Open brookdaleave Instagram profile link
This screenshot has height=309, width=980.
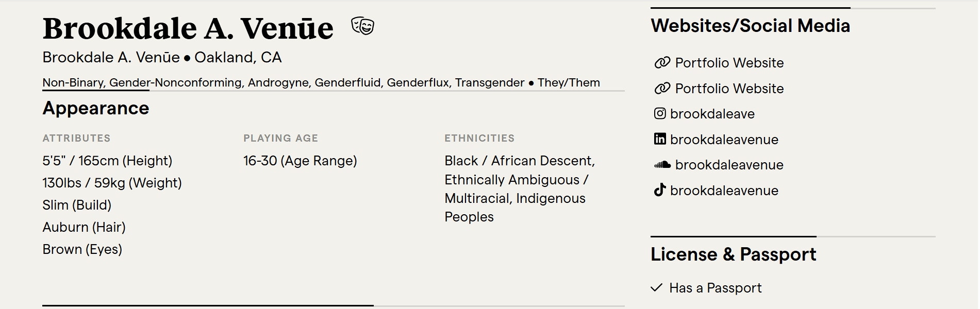point(712,114)
